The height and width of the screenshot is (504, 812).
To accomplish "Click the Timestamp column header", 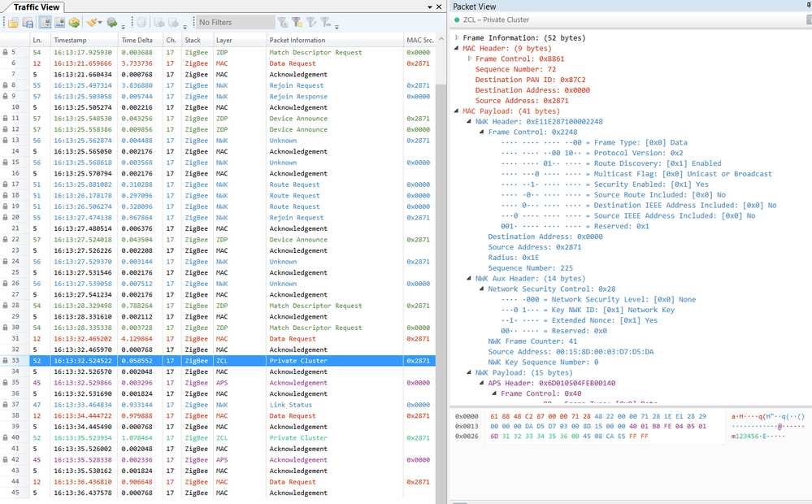I will point(70,40).
